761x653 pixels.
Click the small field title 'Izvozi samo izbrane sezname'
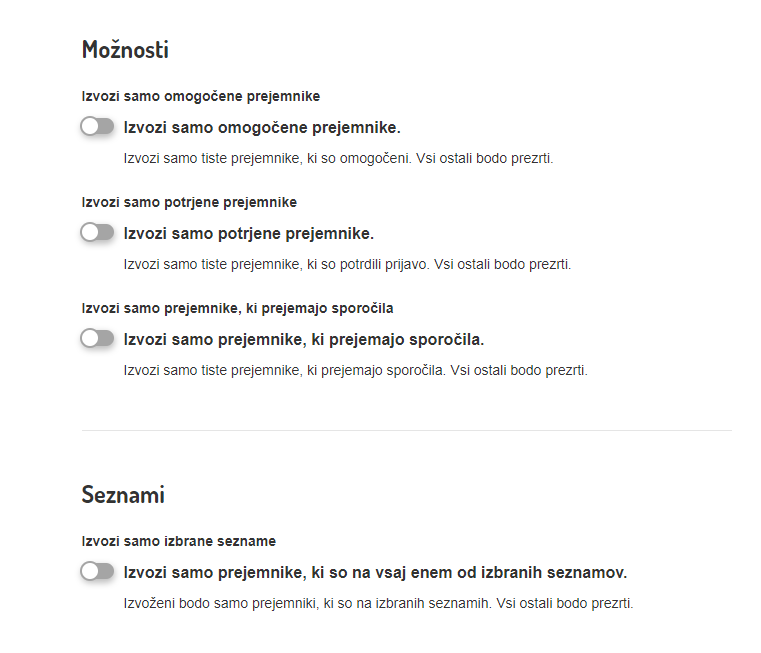[x=178, y=541]
